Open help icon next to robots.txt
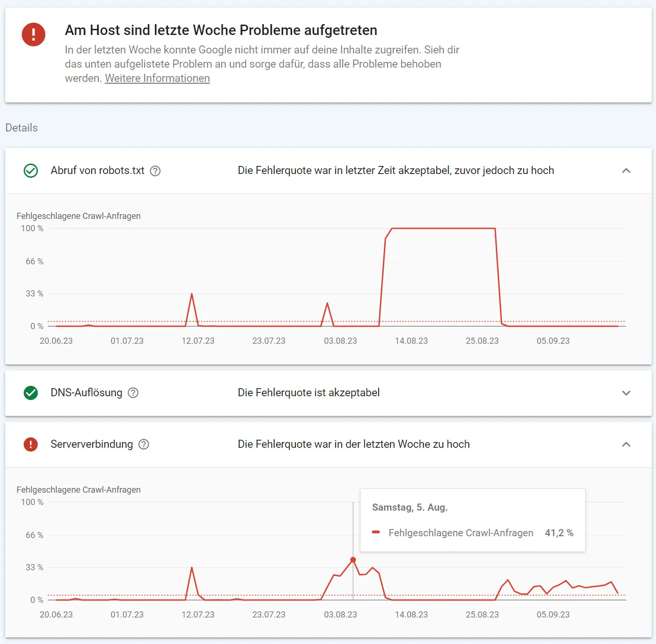The width and height of the screenshot is (656, 644). (155, 171)
